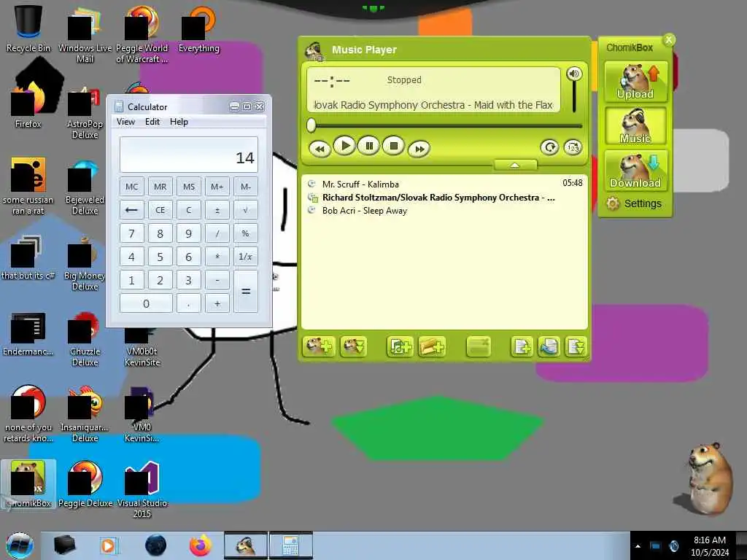Click the MR memory recall key
The image size is (747, 560).
tap(160, 187)
